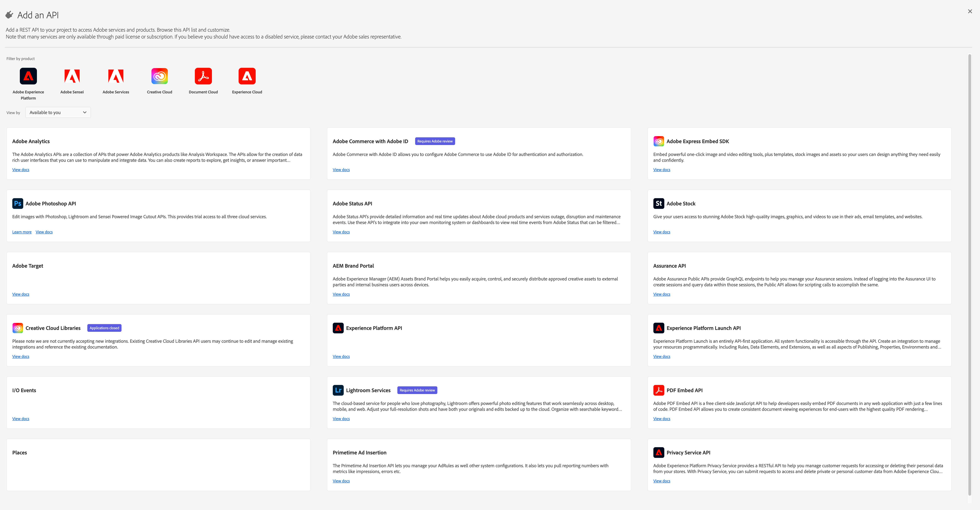Open View docs for Adobe Analytics
This screenshot has height=510, width=980.
[21, 170]
